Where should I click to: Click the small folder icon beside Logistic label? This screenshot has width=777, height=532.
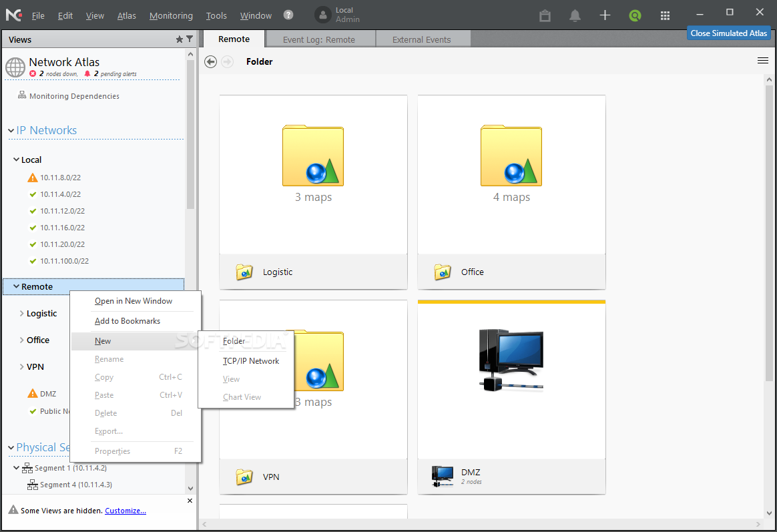[244, 272]
